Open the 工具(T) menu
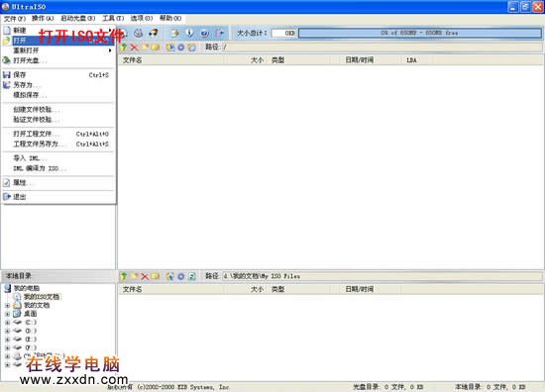Image resolution: width=545 pixels, height=392 pixels. [113, 18]
